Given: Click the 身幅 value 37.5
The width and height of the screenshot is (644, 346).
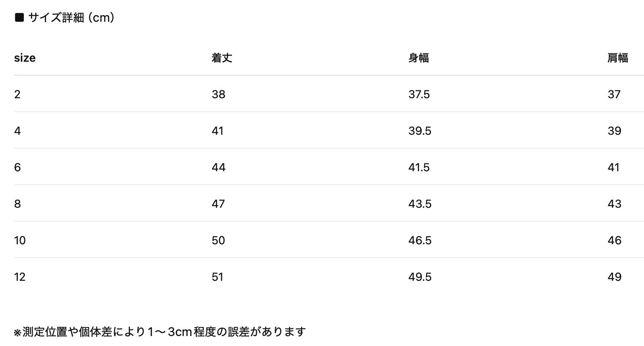Looking at the screenshot, I should coord(419,94).
